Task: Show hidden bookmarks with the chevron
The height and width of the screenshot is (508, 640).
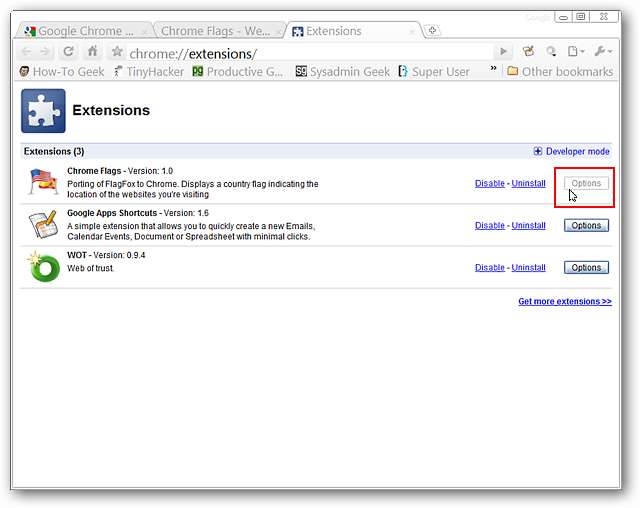Action: [493, 71]
